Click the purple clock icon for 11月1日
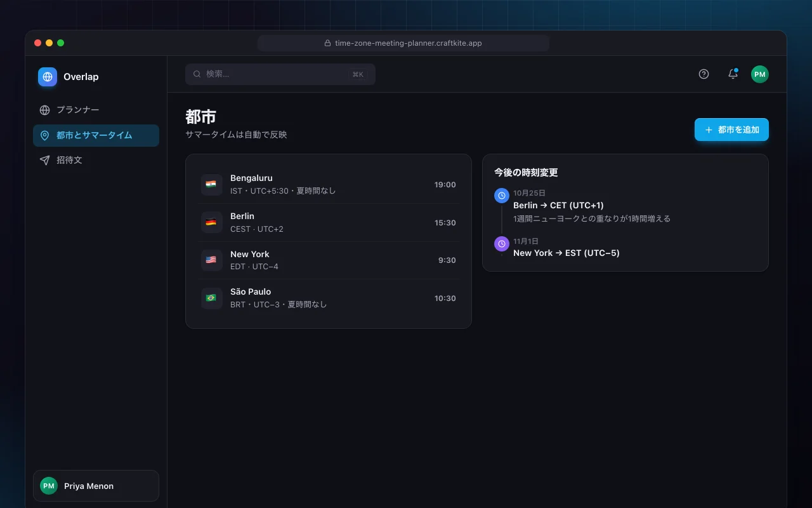Viewport: 812px width, 508px height. pos(502,244)
